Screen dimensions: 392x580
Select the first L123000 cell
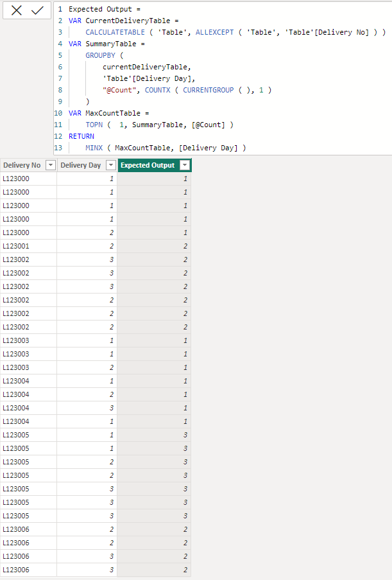pyautogui.click(x=28, y=179)
